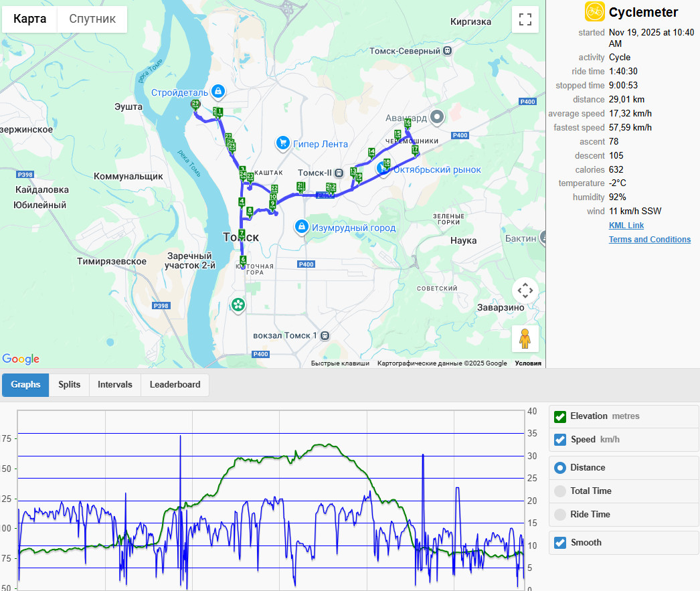
Task: Switch map to Спутник view
Action: 92,19
